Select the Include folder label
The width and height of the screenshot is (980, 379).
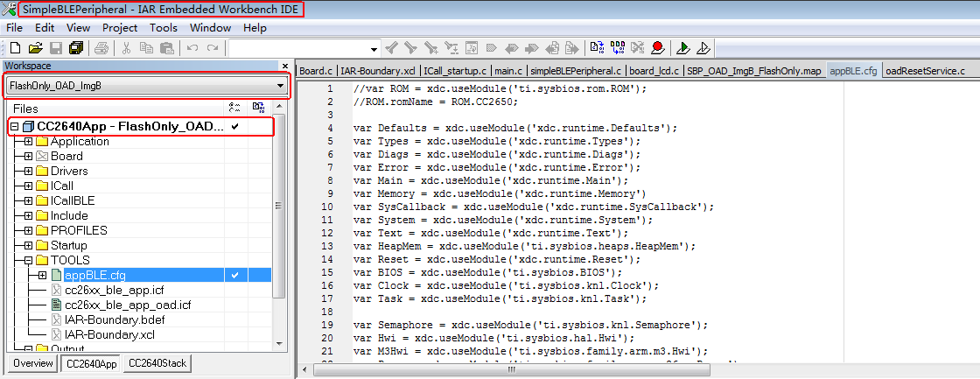(x=69, y=216)
